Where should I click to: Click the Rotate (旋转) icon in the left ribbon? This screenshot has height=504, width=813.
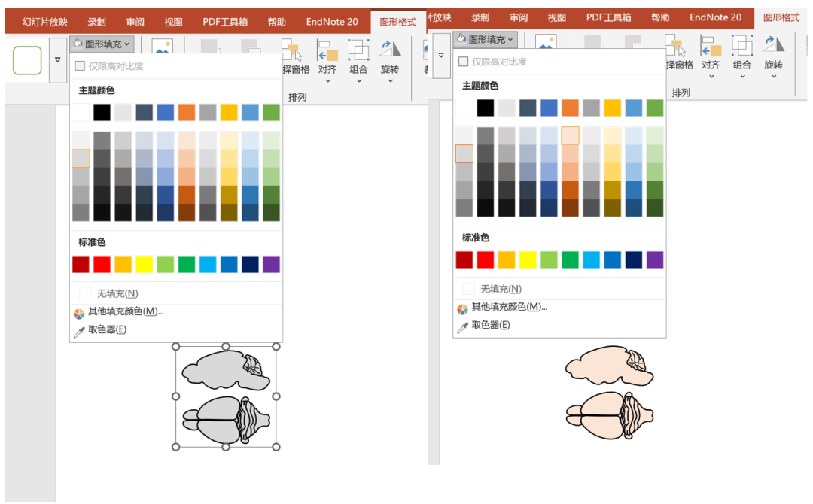389,50
